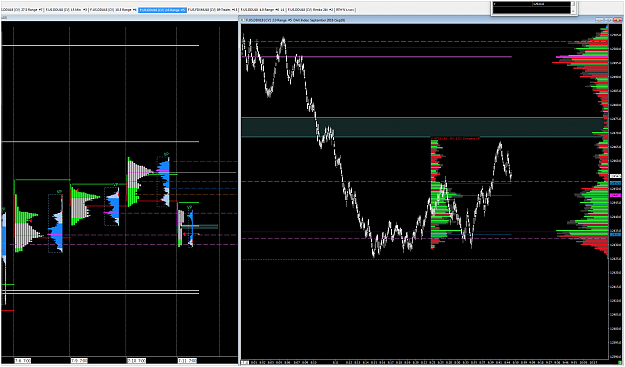Image resolution: width=625 pixels, height=367 pixels.
Task: Click green status square at chart bottom-right corner
Action: click(x=619, y=362)
